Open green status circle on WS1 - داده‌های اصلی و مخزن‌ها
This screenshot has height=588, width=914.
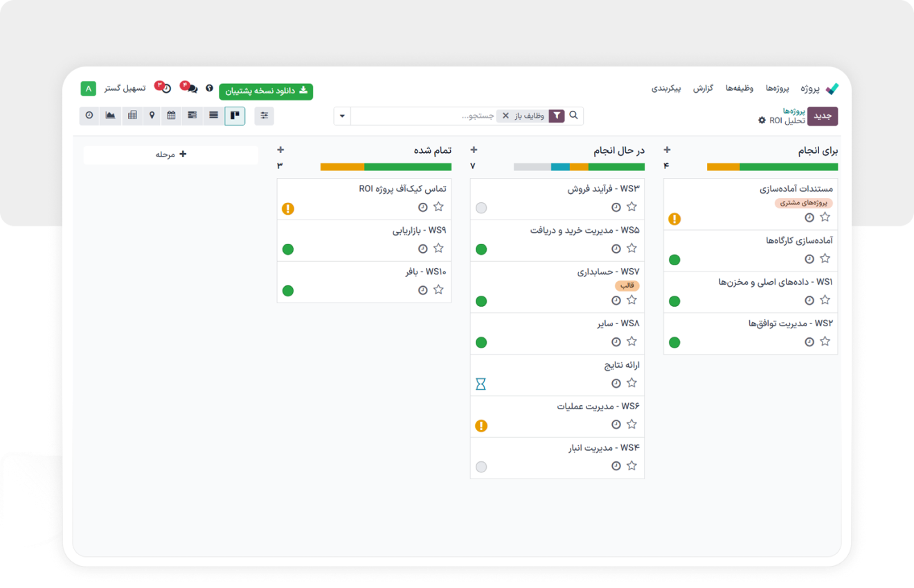[x=674, y=301]
